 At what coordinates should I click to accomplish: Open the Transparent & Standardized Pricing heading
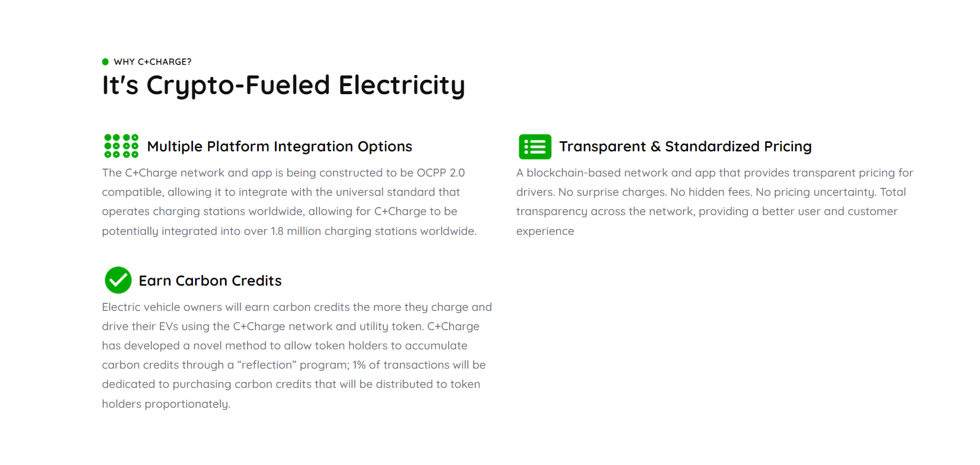[685, 147]
